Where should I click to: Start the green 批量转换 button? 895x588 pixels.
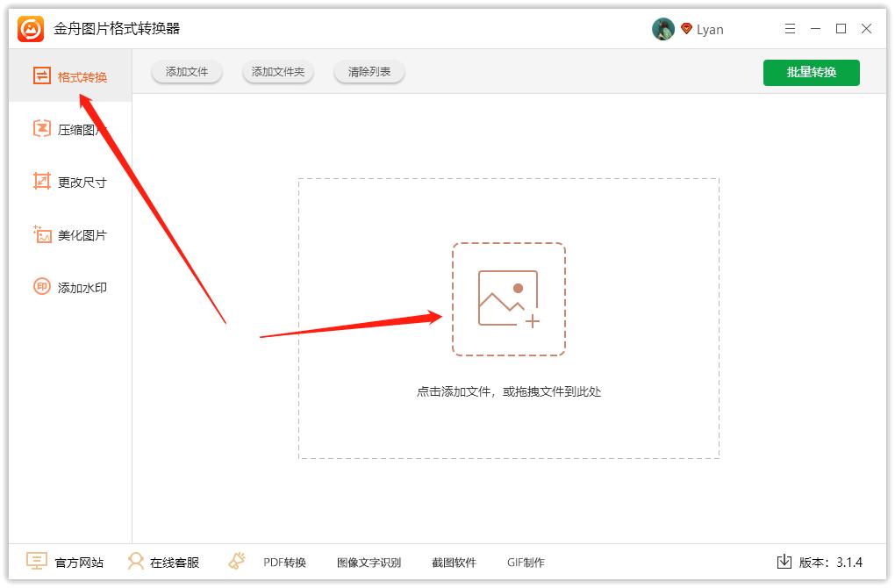(x=811, y=72)
